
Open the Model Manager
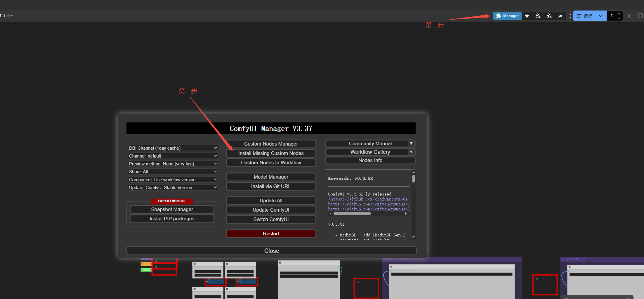271,177
